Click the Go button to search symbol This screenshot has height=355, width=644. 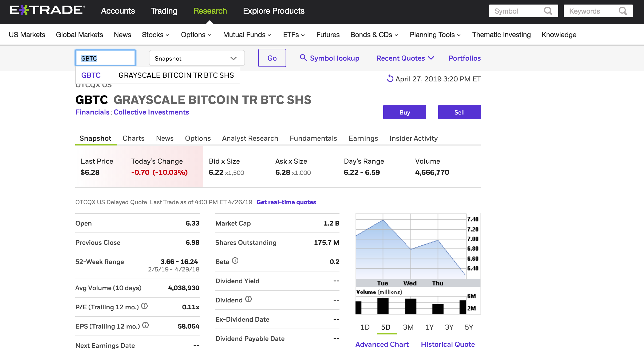click(x=272, y=58)
